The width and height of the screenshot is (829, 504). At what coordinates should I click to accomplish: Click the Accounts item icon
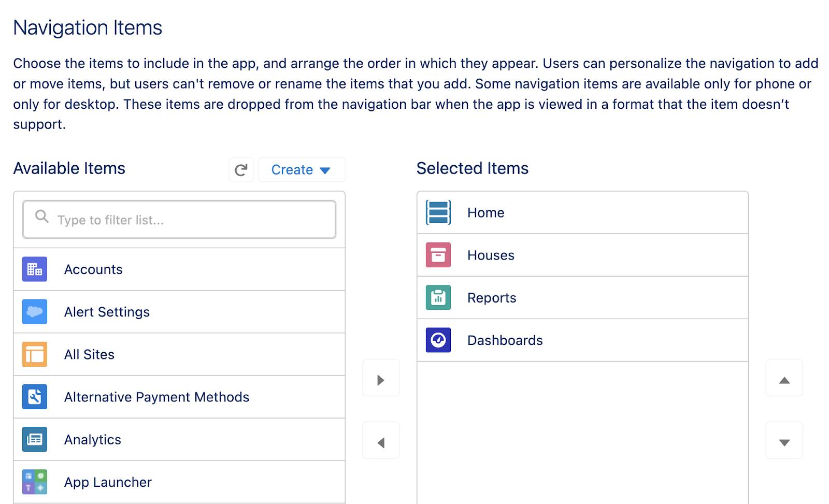34,269
